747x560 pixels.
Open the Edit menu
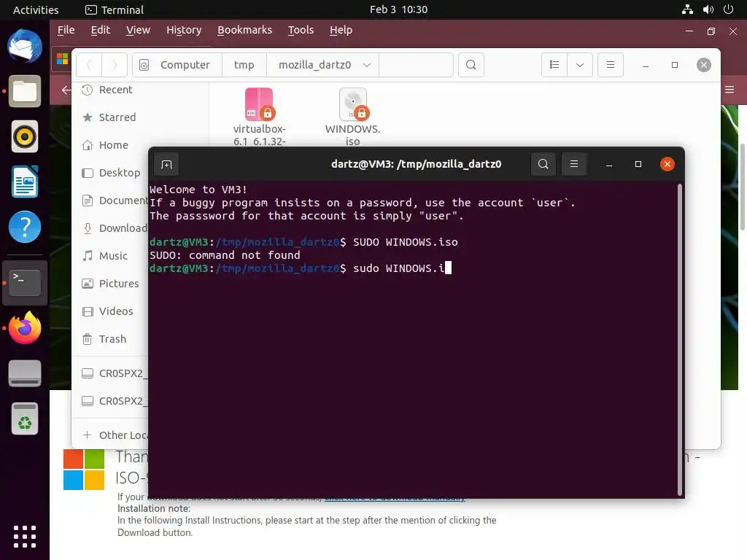pos(100,30)
